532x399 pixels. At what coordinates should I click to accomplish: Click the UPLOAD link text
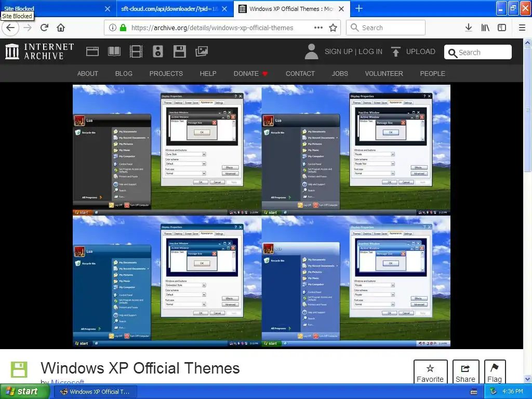pyautogui.click(x=420, y=51)
